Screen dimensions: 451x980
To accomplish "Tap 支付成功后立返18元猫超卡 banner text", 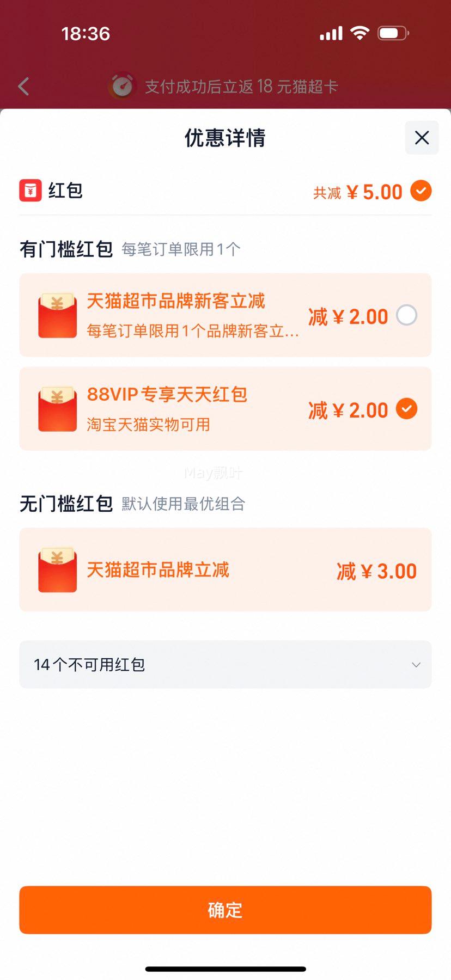I will (x=241, y=86).
